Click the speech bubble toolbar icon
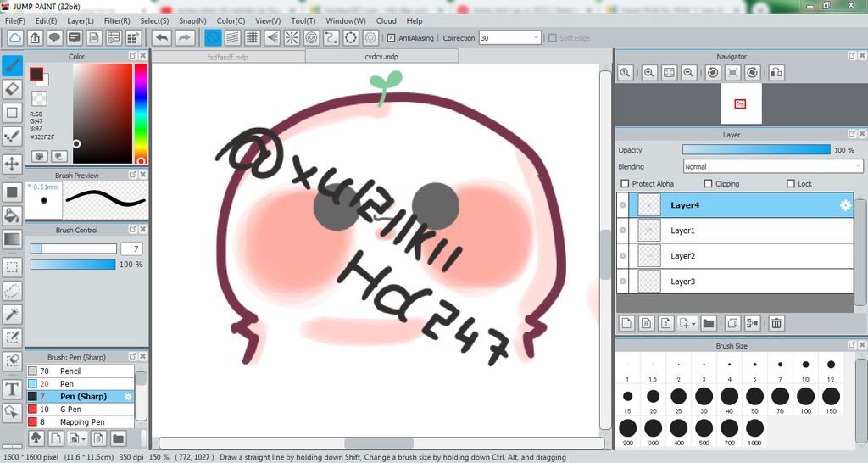Screen dimensions: 868x463 pos(54,37)
